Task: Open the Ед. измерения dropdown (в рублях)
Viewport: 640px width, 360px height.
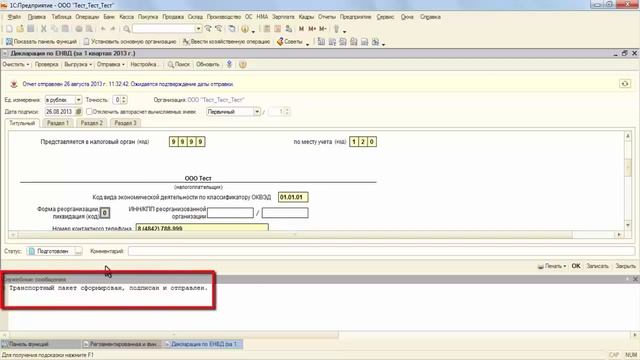Action: click(x=78, y=100)
